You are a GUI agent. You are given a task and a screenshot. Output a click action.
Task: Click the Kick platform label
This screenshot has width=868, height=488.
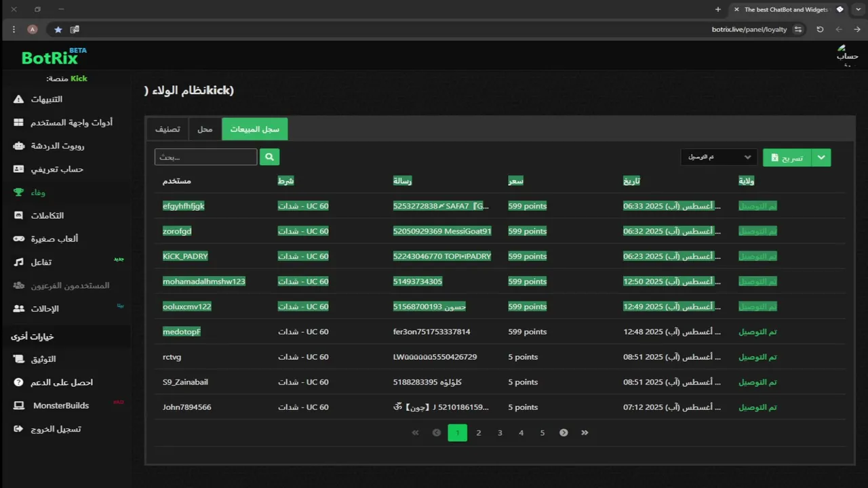point(79,79)
